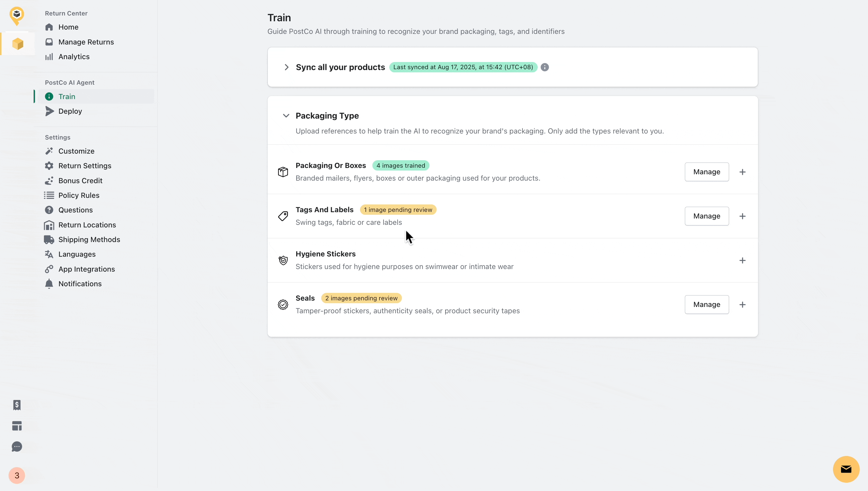
Task: Click the Notifications bell icon
Action: pyautogui.click(x=49, y=284)
